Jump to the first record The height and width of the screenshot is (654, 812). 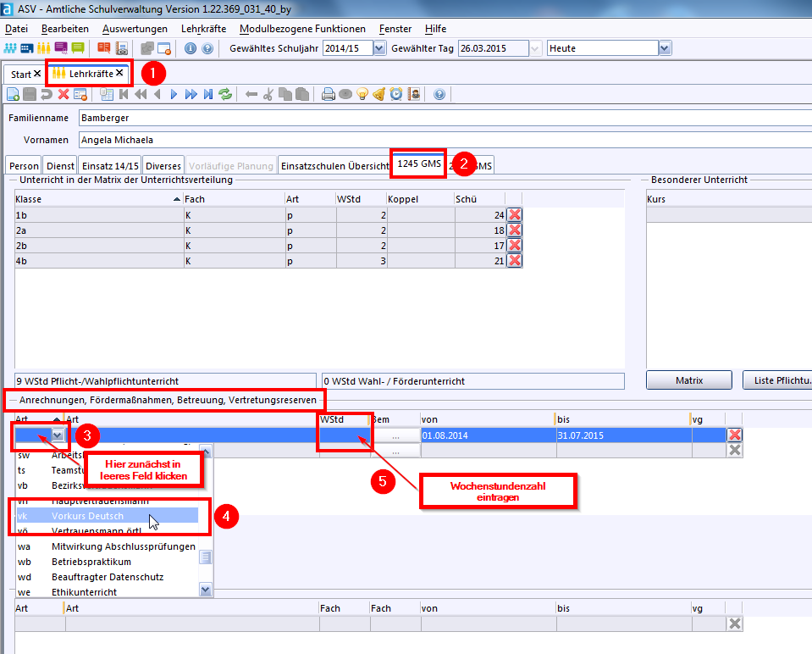pos(124,94)
